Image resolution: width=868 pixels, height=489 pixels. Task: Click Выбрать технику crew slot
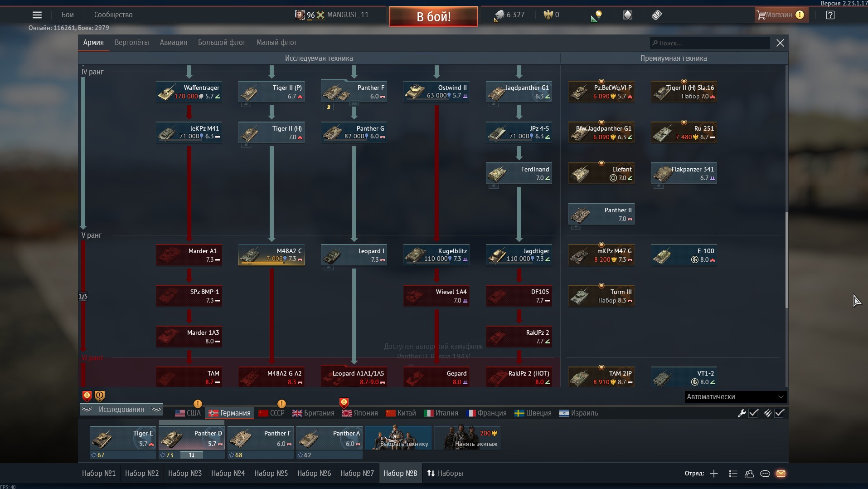point(398,438)
